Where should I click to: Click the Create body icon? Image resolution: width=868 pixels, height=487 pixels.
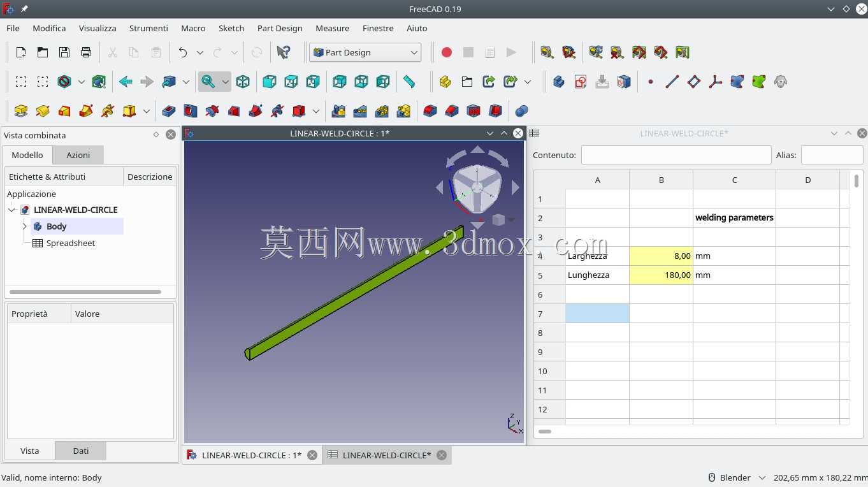click(x=559, y=82)
